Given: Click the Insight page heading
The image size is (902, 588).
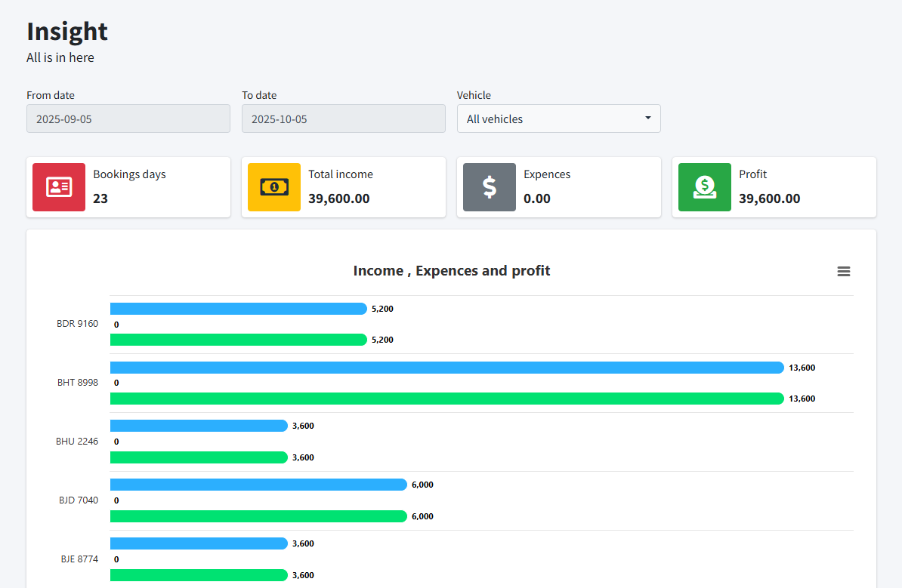Looking at the screenshot, I should (67, 31).
